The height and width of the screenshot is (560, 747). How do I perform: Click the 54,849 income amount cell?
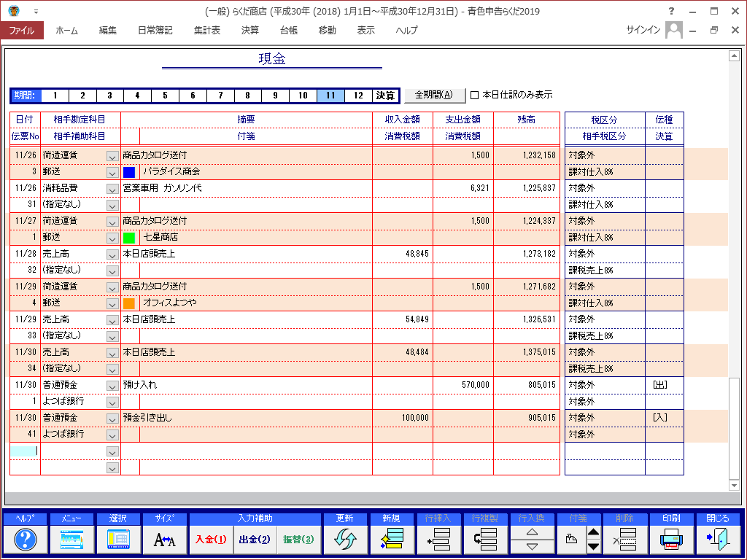pos(403,319)
